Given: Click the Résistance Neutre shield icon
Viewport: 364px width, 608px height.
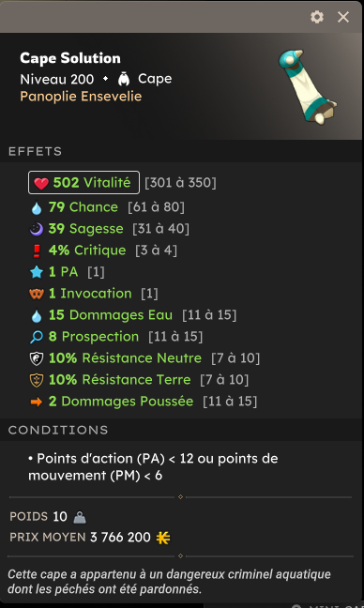Looking at the screenshot, I should click(x=37, y=358).
